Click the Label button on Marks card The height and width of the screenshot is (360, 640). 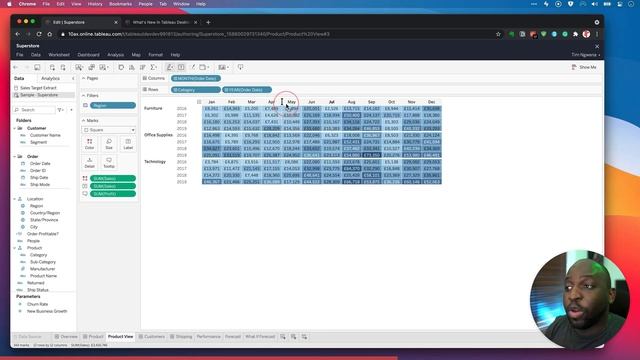click(128, 144)
